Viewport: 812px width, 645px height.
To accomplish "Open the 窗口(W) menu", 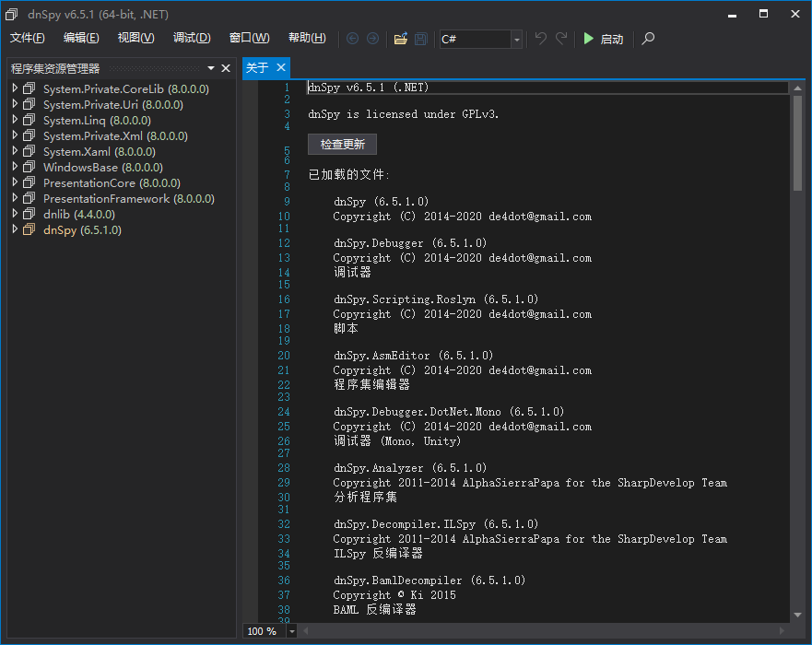I will pyautogui.click(x=249, y=39).
